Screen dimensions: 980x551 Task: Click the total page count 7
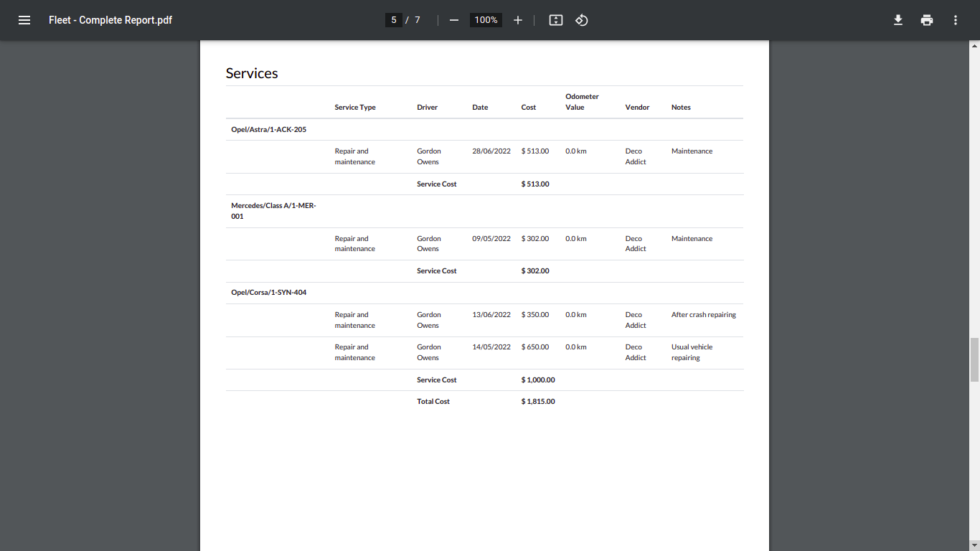tap(418, 20)
